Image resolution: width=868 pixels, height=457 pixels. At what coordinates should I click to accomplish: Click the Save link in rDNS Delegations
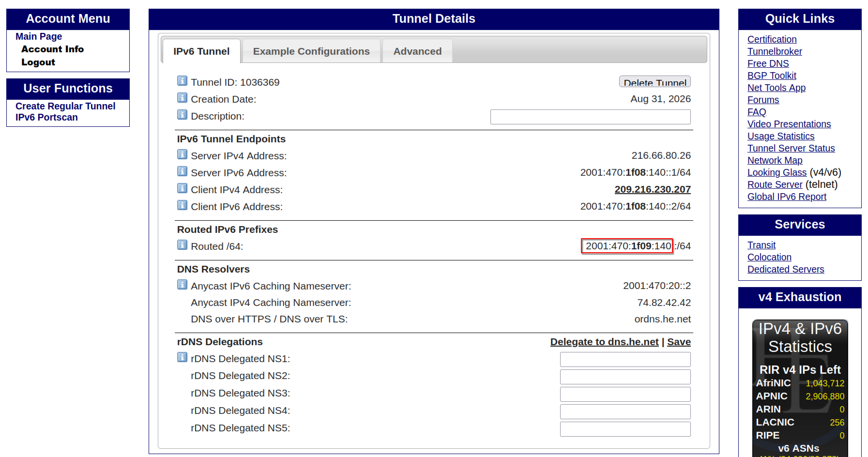click(679, 342)
